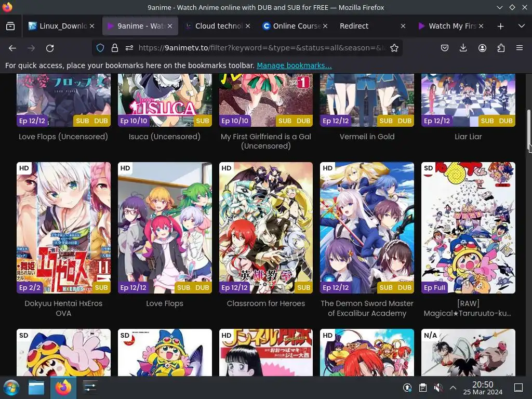Open Classroom for Heroes title link

pos(266,303)
